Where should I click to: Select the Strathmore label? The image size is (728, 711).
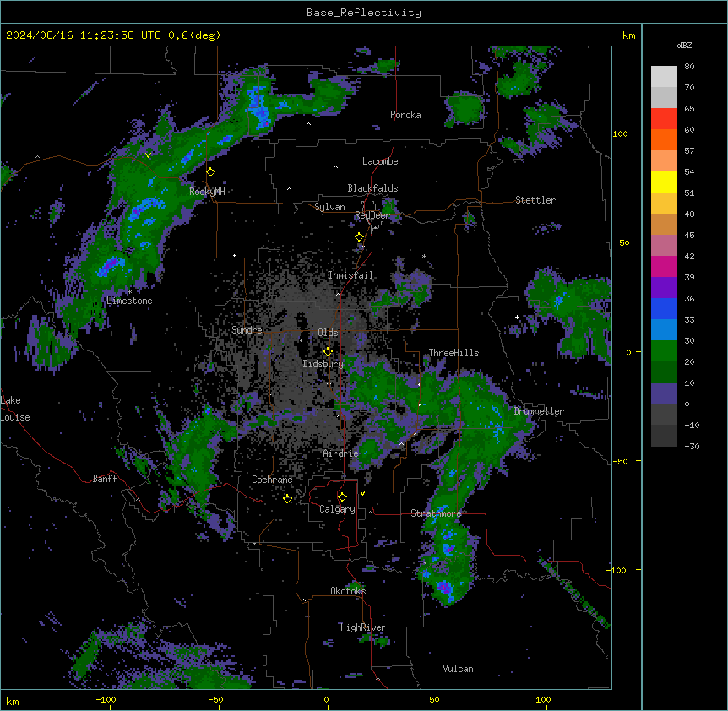[436, 513]
